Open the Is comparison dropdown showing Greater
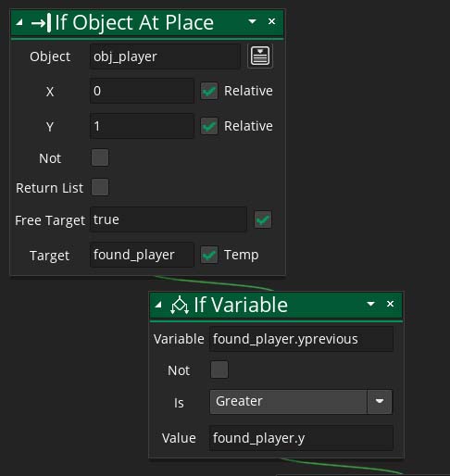This screenshot has height=476, width=450. [x=301, y=402]
